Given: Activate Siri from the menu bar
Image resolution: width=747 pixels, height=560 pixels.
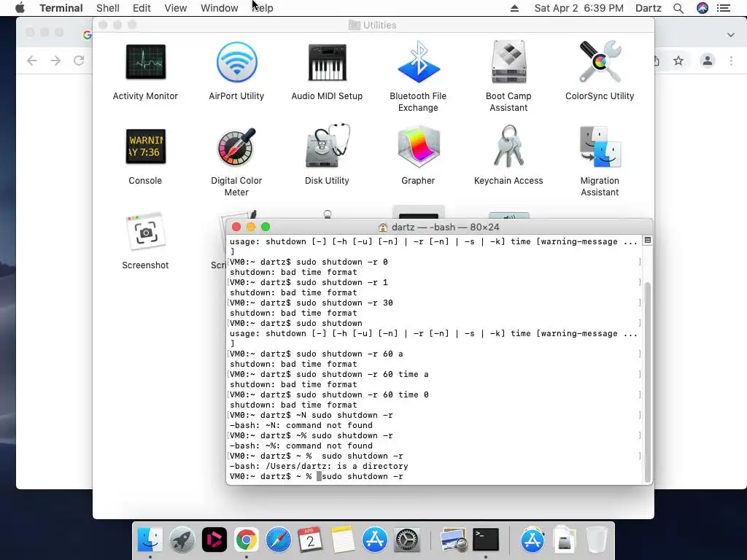Looking at the screenshot, I should [x=703, y=8].
